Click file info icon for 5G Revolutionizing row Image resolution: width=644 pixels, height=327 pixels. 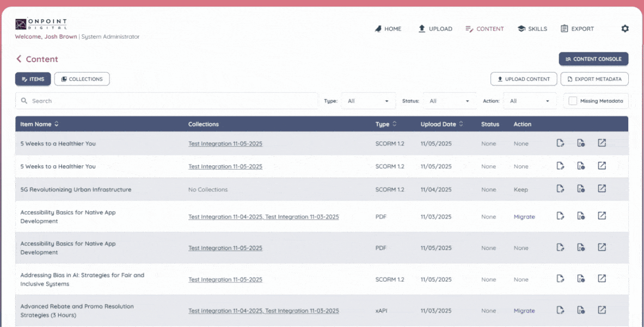pos(581,189)
